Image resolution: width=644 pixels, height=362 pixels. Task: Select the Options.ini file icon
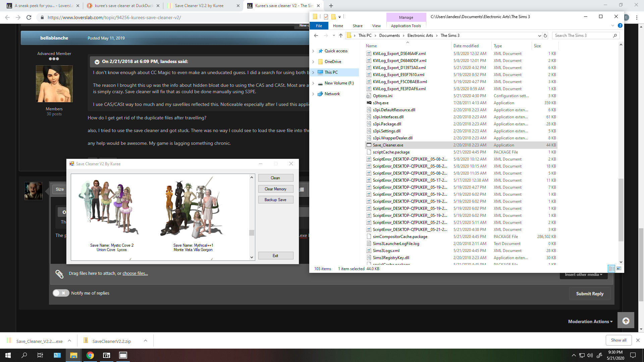pos(369,96)
